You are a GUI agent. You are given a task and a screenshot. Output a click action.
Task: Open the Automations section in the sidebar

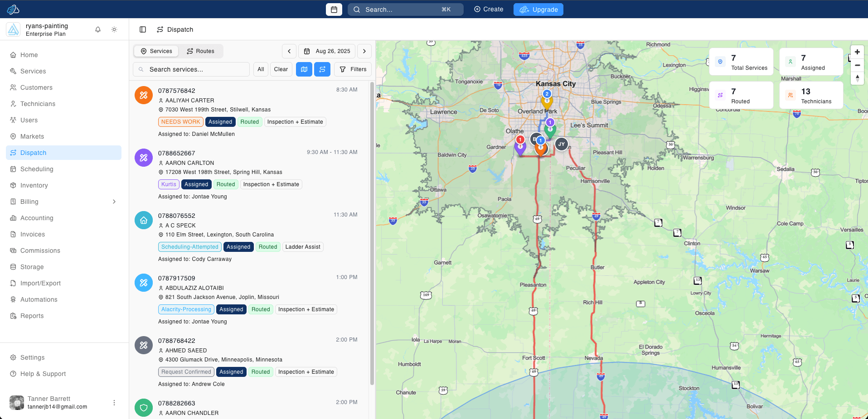[x=39, y=299]
